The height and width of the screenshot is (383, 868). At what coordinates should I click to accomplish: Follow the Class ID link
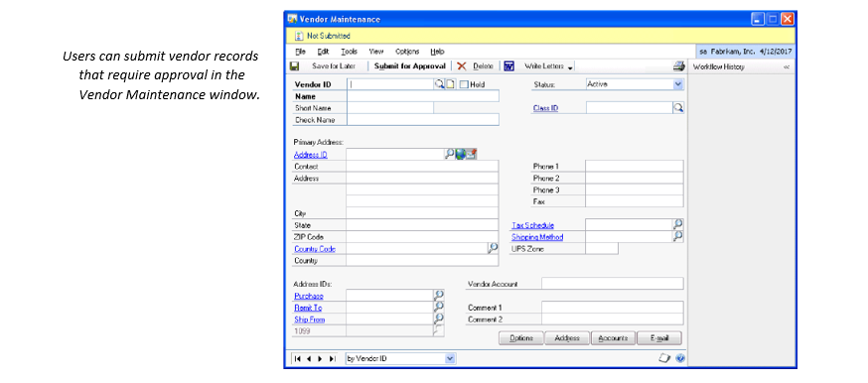click(x=545, y=108)
